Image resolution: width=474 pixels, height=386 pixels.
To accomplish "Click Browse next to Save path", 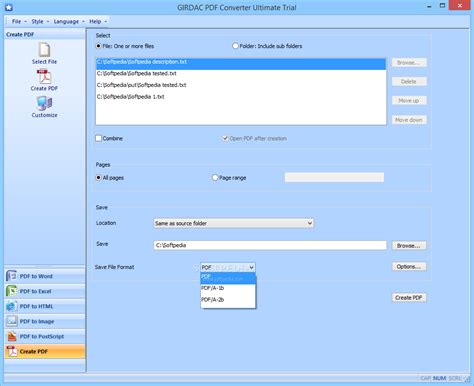I will 409,246.
